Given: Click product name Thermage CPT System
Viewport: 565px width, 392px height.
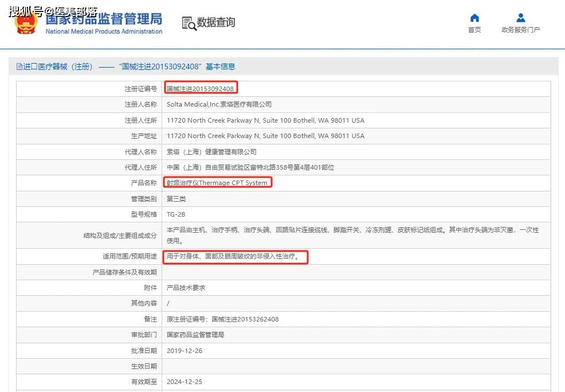Looking at the screenshot, I should click(x=217, y=183).
